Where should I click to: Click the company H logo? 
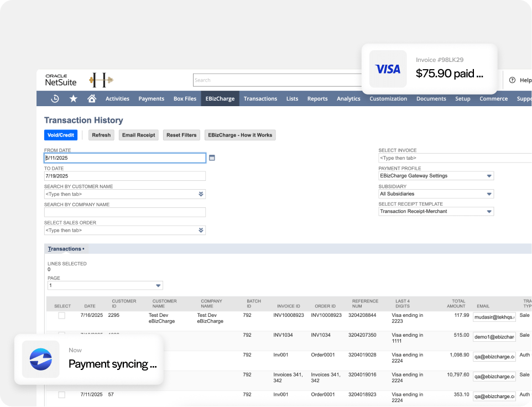pyautogui.click(x=101, y=80)
